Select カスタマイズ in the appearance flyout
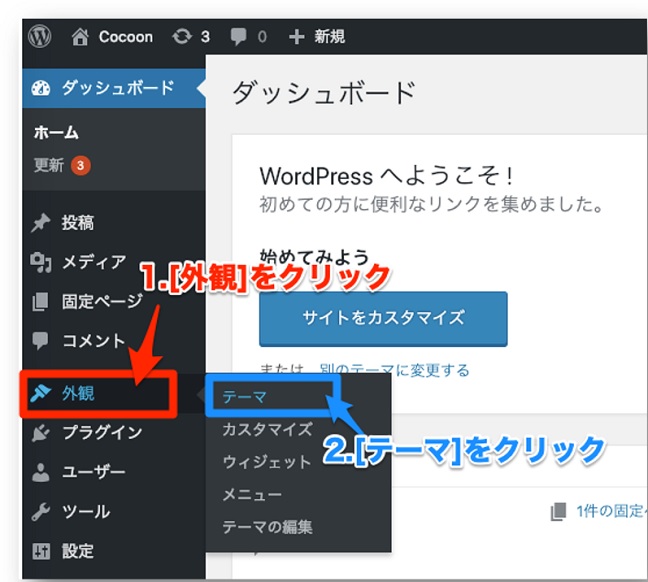Screen dimensions: 648x582 point(267,429)
